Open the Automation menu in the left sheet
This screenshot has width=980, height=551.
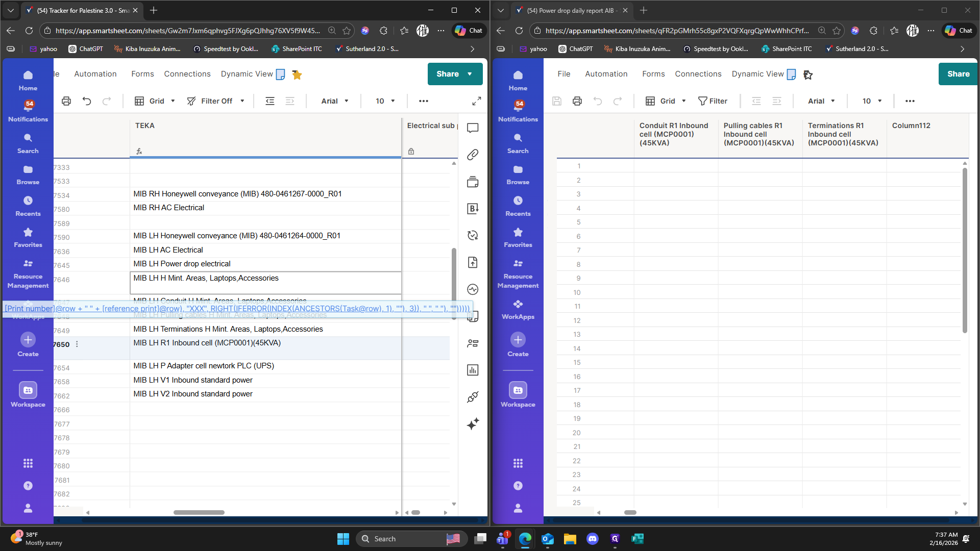pyautogui.click(x=95, y=74)
